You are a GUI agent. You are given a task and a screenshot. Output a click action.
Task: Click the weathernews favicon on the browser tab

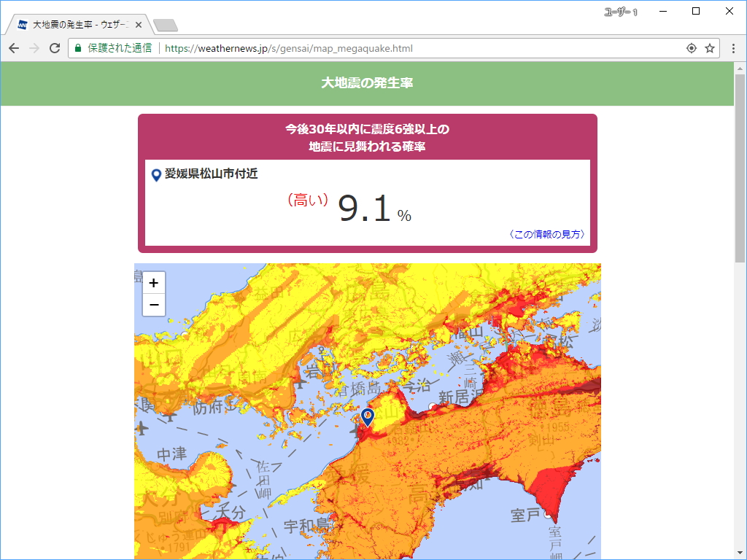(20, 23)
